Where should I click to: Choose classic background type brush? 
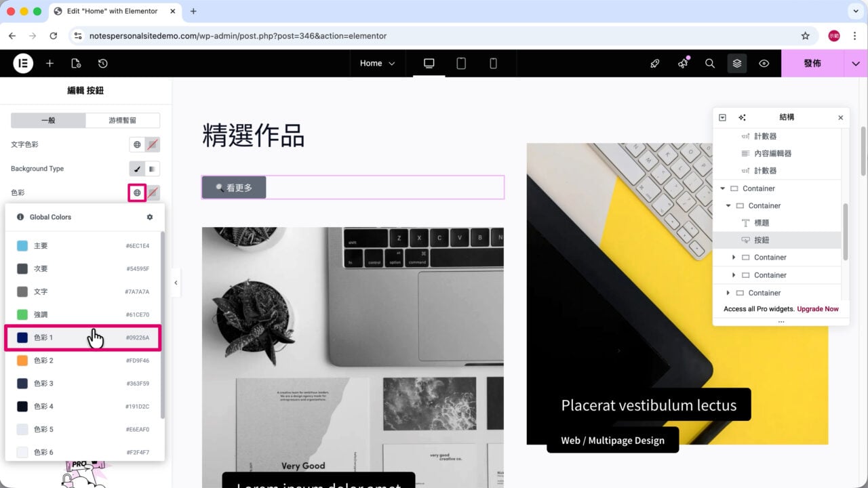137,169
